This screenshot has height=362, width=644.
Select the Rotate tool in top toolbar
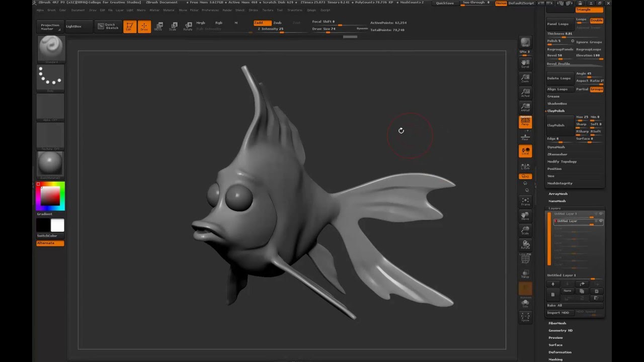188,27
